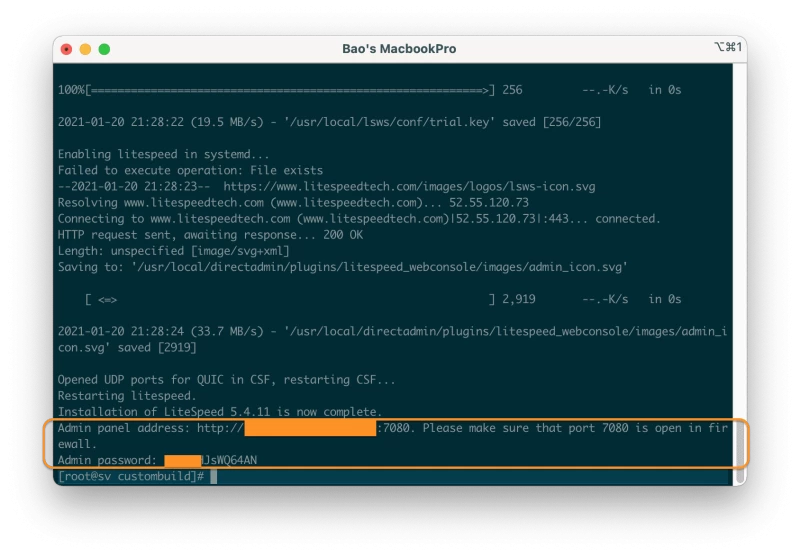Click the lsws-icon.svg download URL

409,187
